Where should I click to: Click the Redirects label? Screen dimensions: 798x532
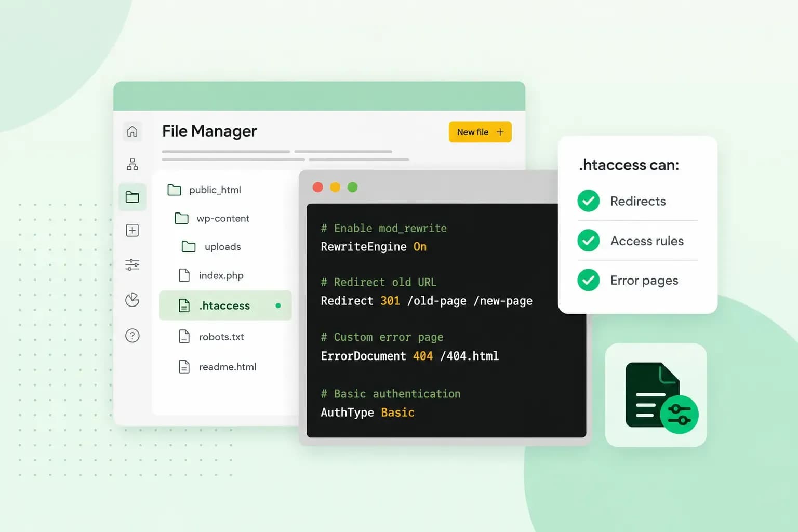(x=638, y=201)
